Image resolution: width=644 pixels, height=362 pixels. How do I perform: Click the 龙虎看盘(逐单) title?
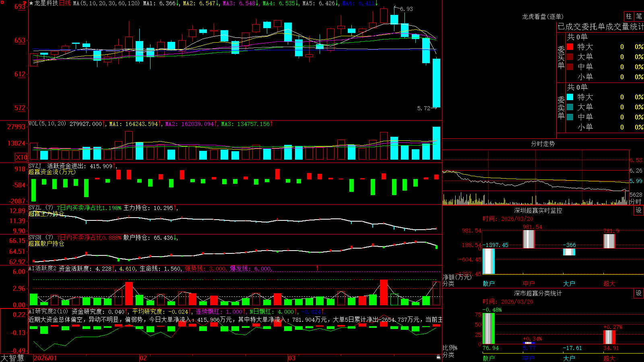tap(543, 16)
